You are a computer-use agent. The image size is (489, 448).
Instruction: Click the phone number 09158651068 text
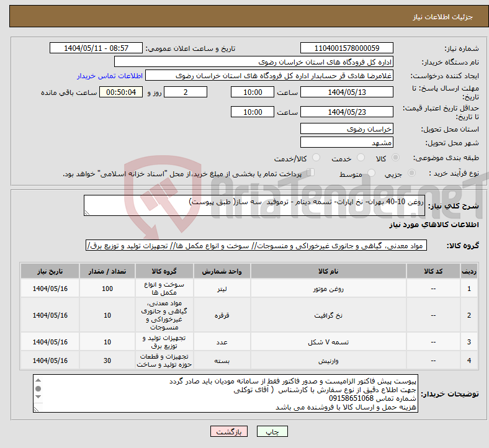point(351,398)
